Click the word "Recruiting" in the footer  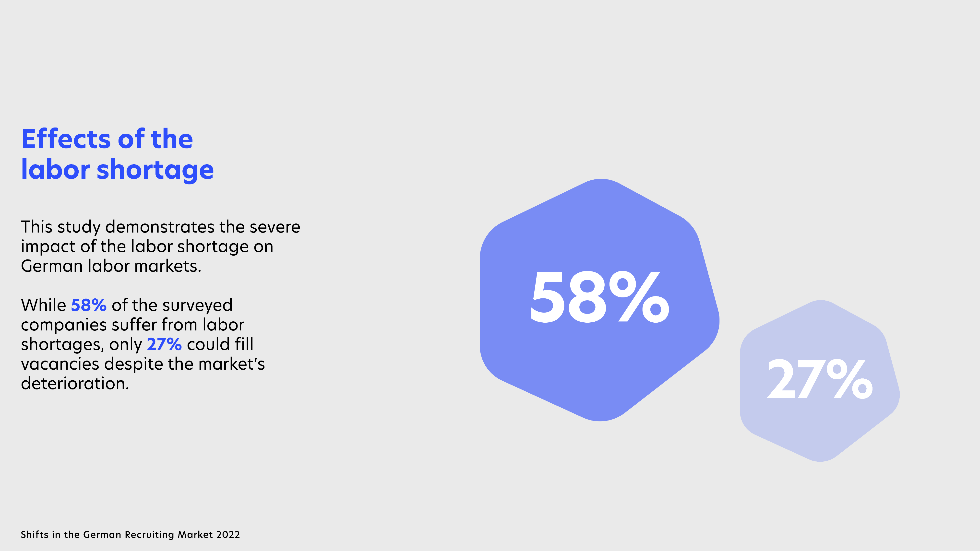pos(150,535)
